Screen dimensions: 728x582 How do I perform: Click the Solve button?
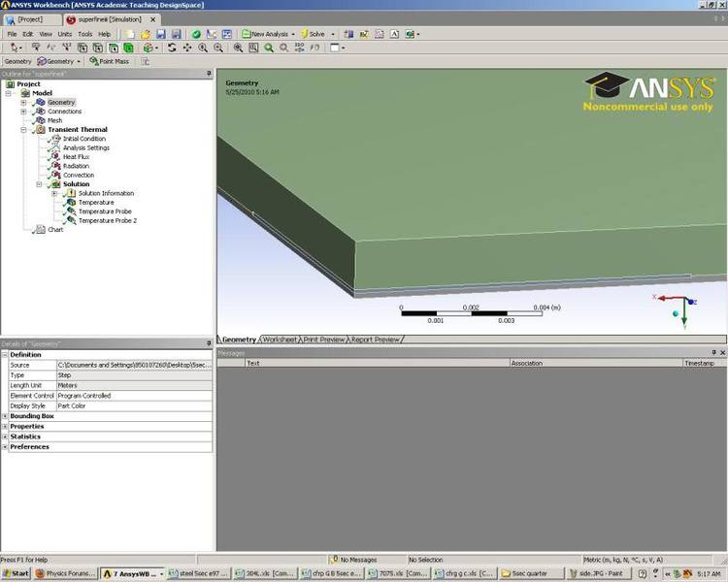[313, 34]
